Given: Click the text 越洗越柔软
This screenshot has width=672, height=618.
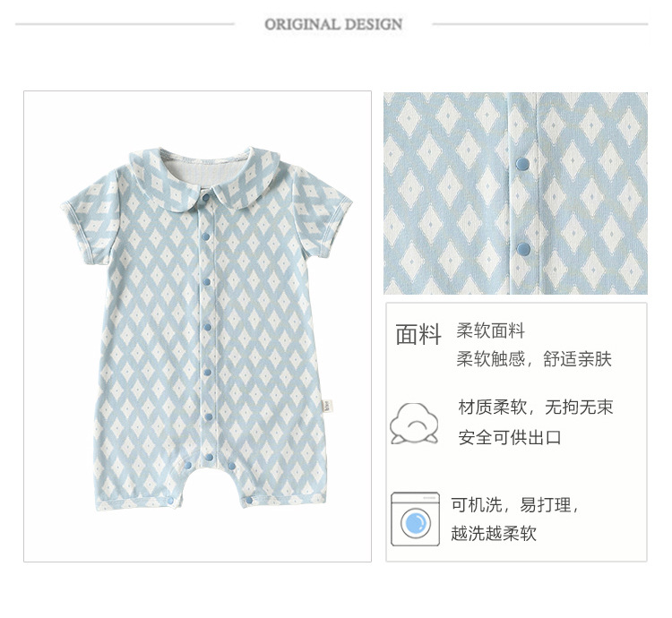Looking at the screenshot, I should pos(494,533).
